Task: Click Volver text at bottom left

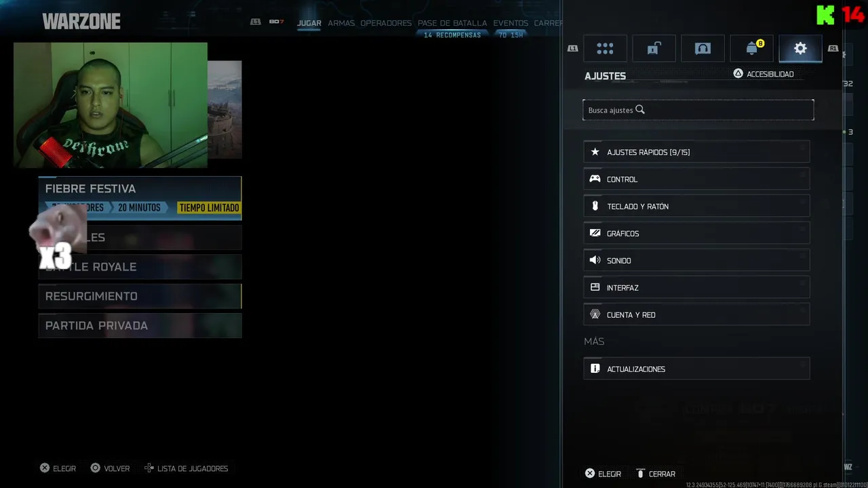Action: point(117,468)
